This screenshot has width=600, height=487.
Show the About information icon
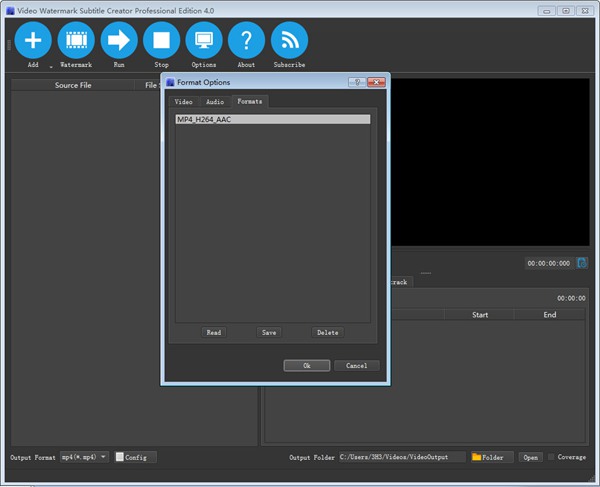[246, 40]
